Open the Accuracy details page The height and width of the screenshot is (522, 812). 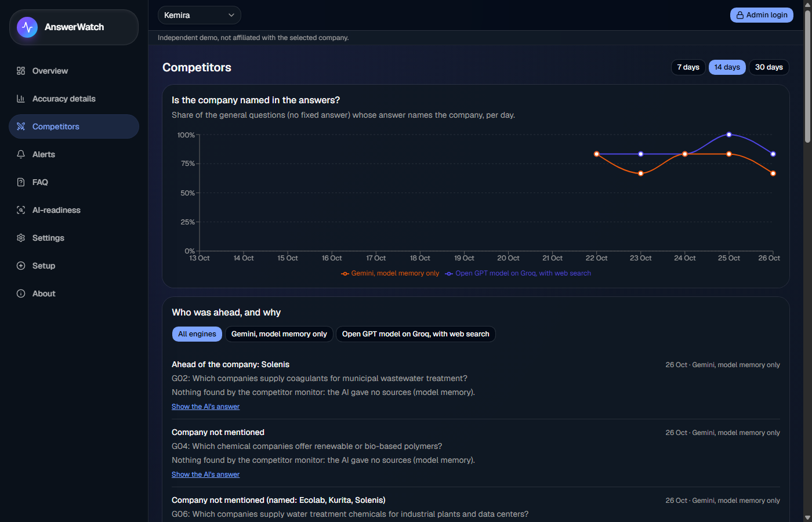pyautogui.click(x=74, y=99)
